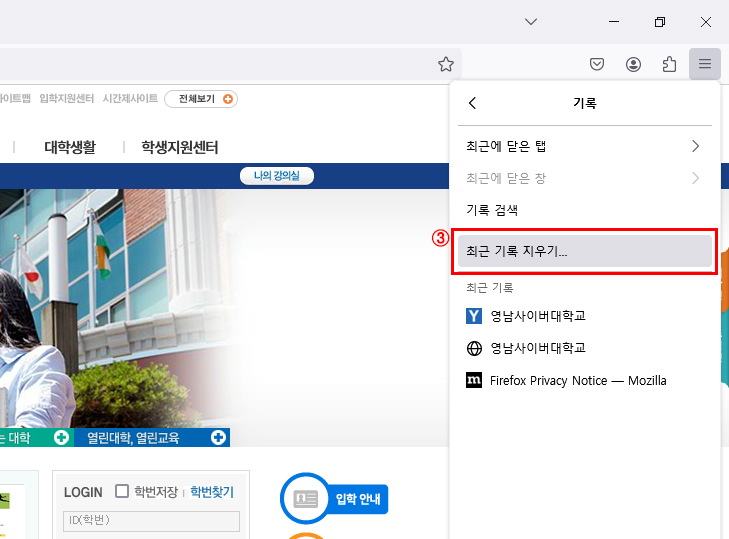Click the plus icon on green banner
This screenshot has height=539, width=729.
(x=61, y=438)
